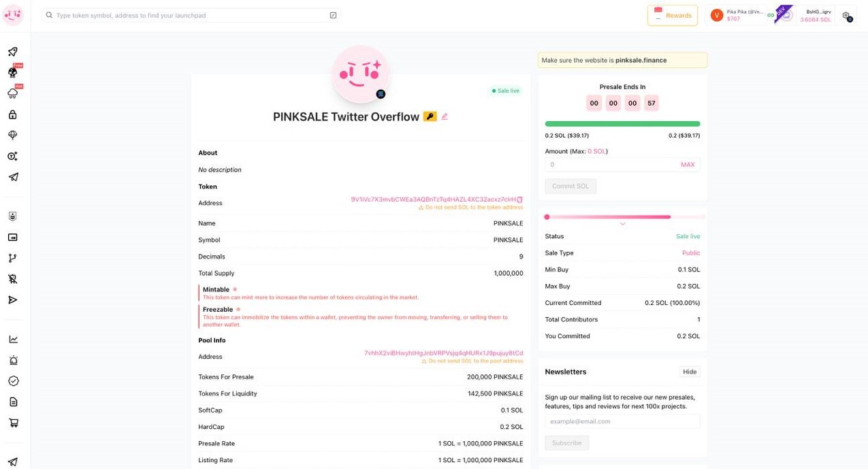Click the 'PINKSALE Twitter Overflow' title

click(346, 116)
